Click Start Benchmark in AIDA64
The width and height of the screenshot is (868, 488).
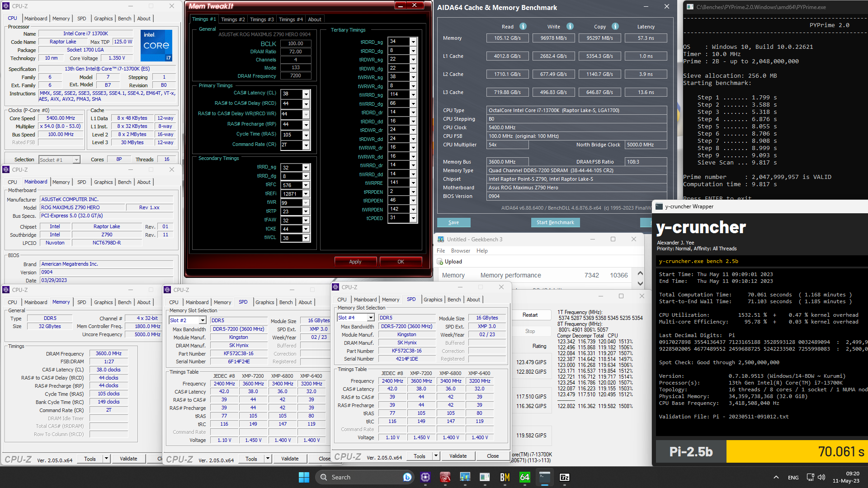(x=555, y=222)
